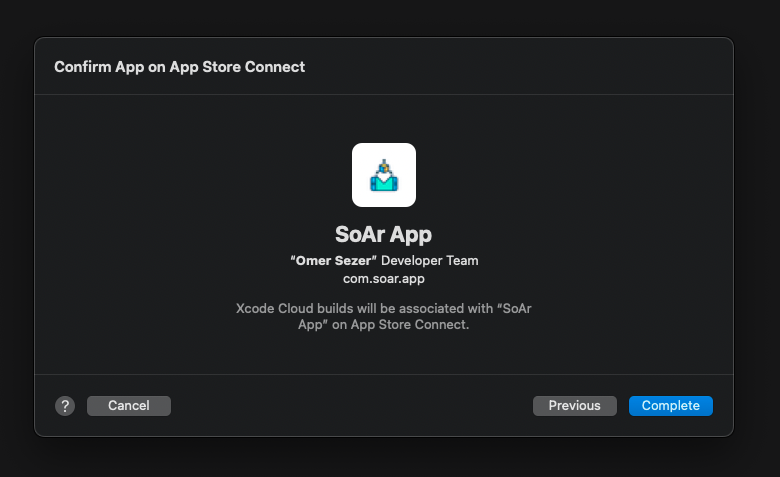Click empty header area right of the title
This screenshot has width=780, height=477.
517,67
